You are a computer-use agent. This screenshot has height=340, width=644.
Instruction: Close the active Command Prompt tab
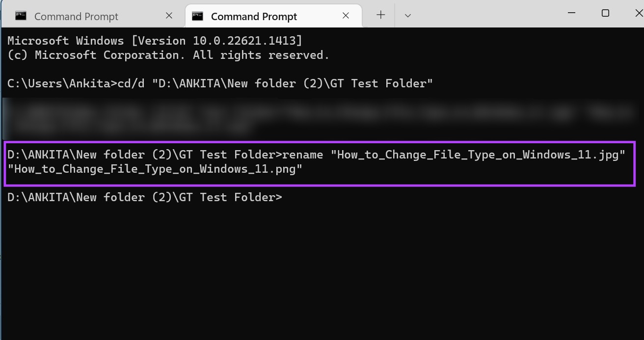346,15
